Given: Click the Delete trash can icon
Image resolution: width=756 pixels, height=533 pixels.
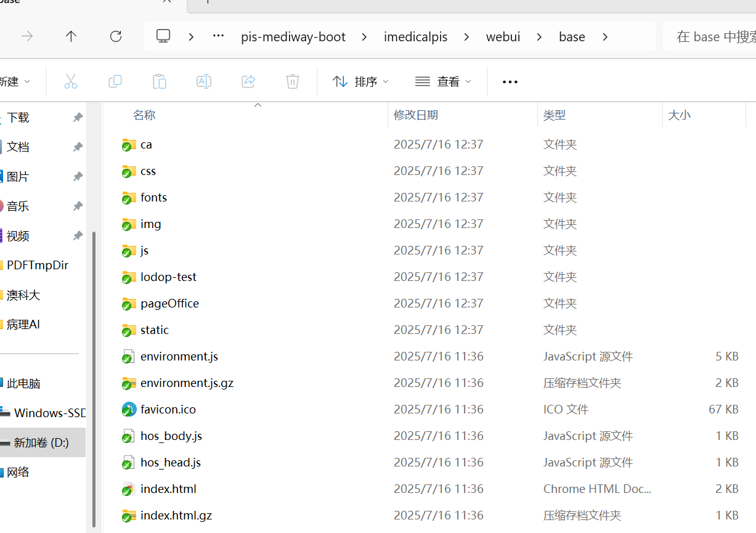Looking at the screenshot, I should 293,81.
